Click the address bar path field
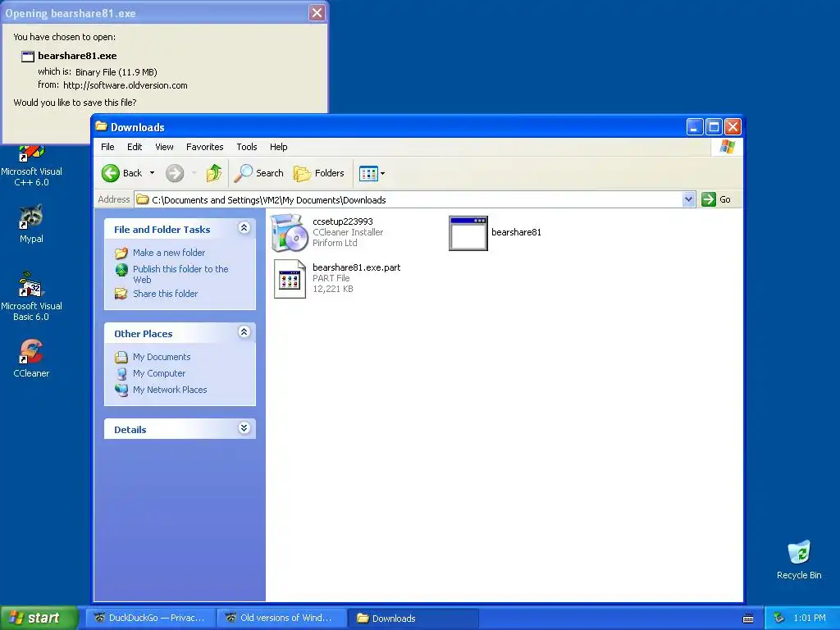 point(409,200)
